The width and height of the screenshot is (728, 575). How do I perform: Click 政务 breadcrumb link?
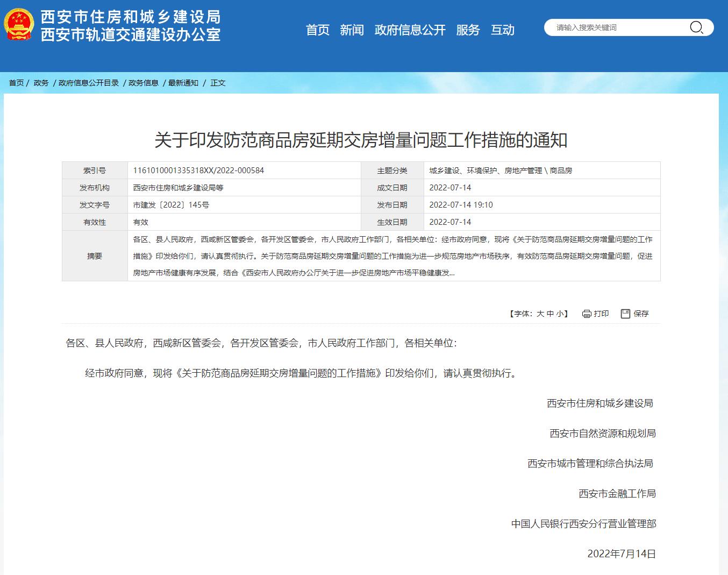pyautogui.click(x=41, y=83)
